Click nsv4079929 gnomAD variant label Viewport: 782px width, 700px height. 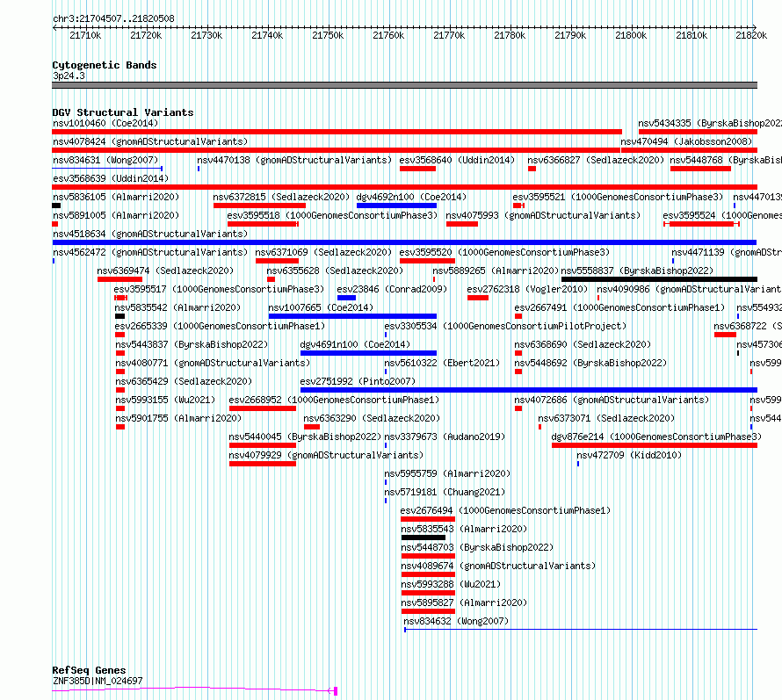(x=326, y=455)
